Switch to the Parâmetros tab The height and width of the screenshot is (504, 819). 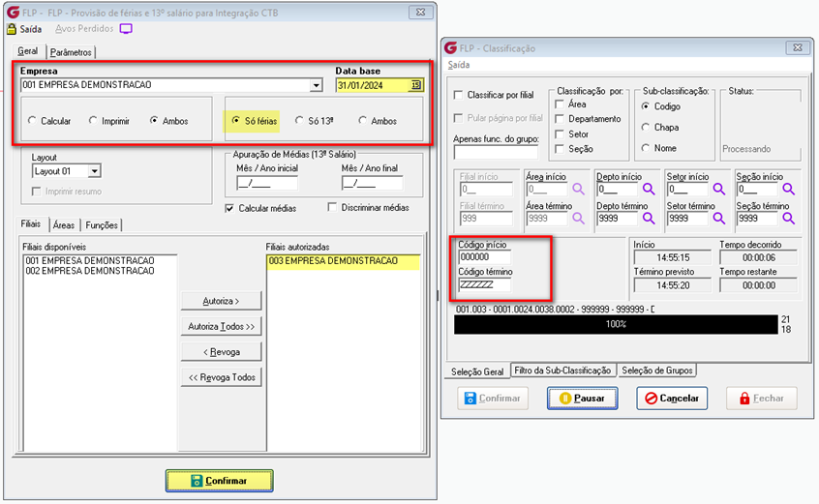(71, 52)
